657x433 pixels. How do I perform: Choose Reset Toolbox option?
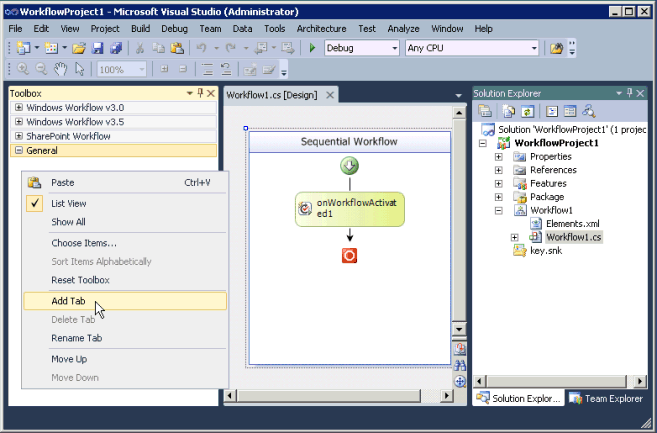tap(80, 280)
